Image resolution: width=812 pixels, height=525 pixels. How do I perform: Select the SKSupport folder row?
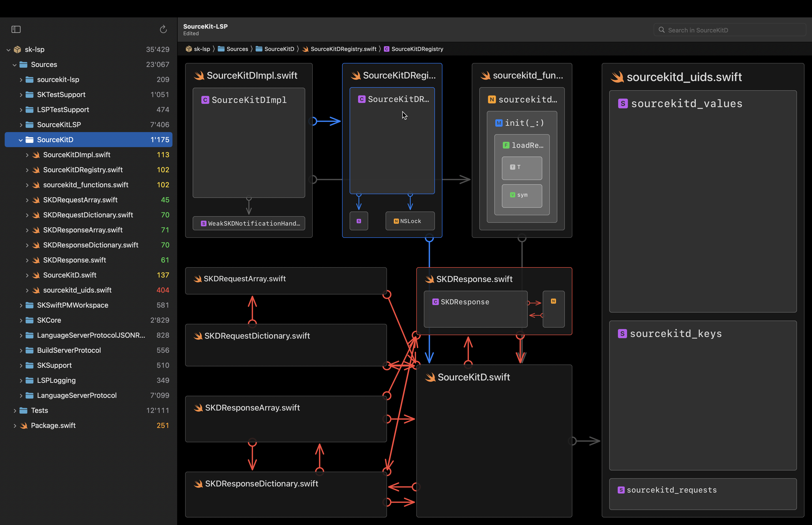click(x=89, y=365)
